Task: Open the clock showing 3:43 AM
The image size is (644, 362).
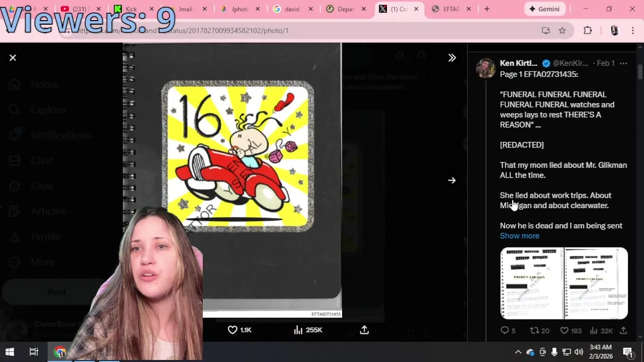Action: pos(601,352)
